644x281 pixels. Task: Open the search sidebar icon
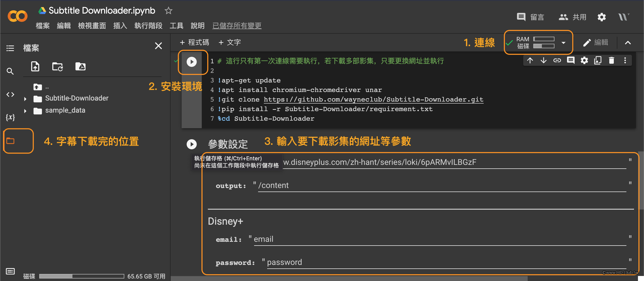point(10,71)
